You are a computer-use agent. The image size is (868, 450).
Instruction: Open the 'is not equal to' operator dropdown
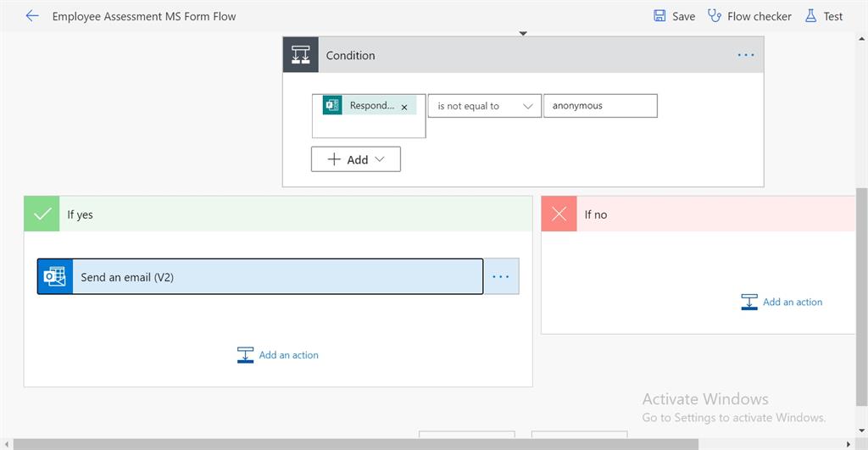pos(484,106)
